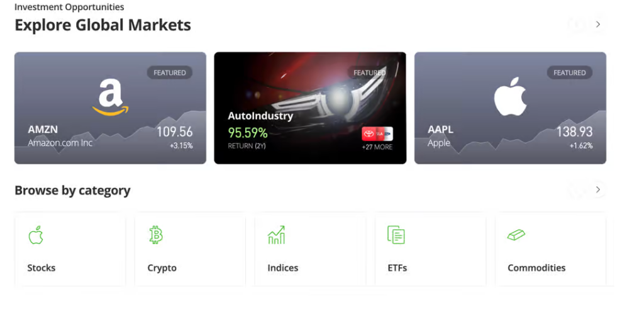Click the documents ETFs icon

[x=396, y=235]
